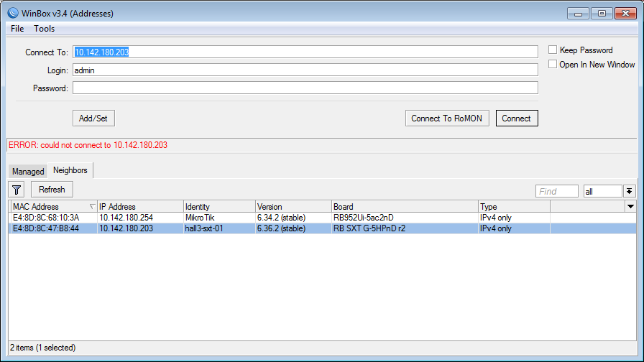
Task: Select the 'all' filter combo box
Action: pos(602,191)
